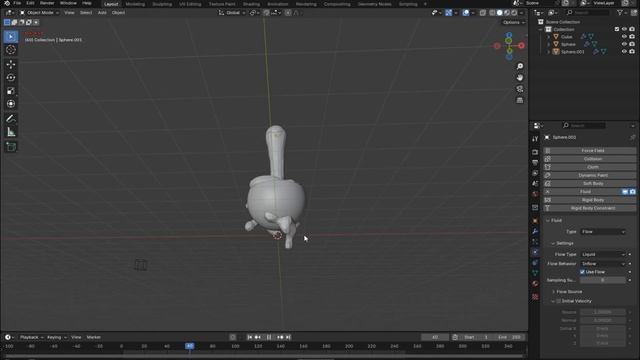
Task: Hide Cube in viewport via eye icon
Action: [624, 37]
